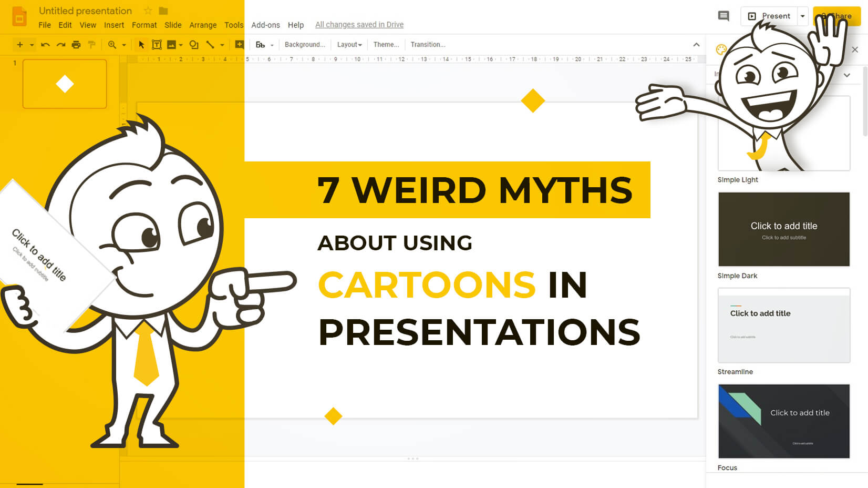Viewport: 868px width, 488px height.
Task: Open the Edit menu
Action: [65, 25]
